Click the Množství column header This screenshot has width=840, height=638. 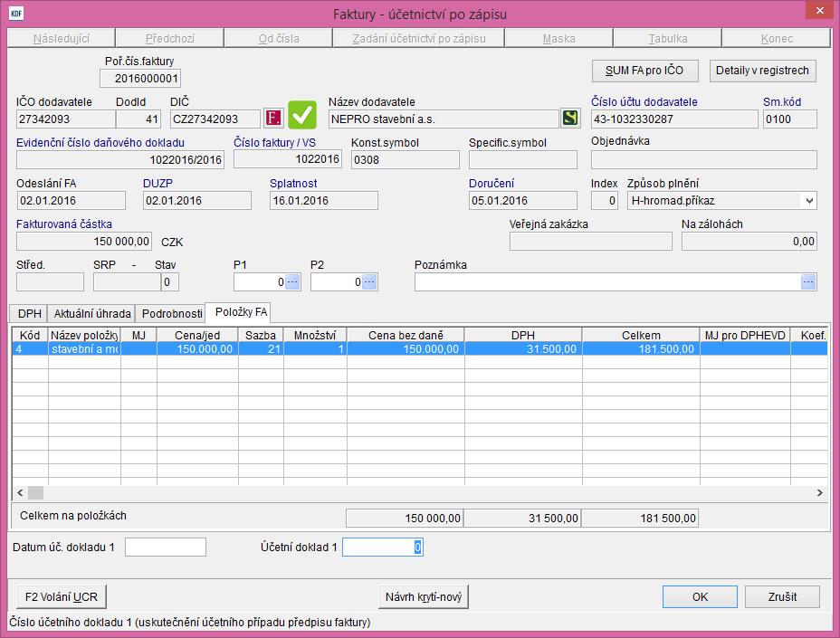pyautogui.click(x=315, y=336)
